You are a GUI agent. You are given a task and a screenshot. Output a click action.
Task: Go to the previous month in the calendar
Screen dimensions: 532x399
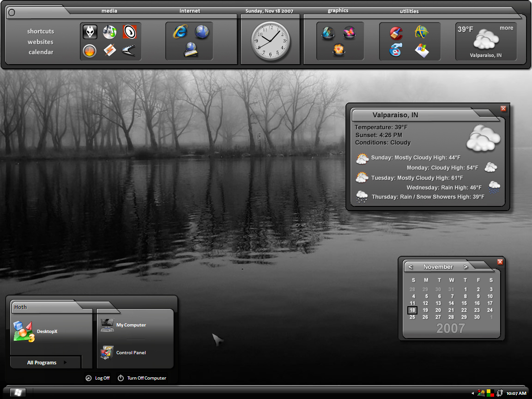[x=410, y=266]
